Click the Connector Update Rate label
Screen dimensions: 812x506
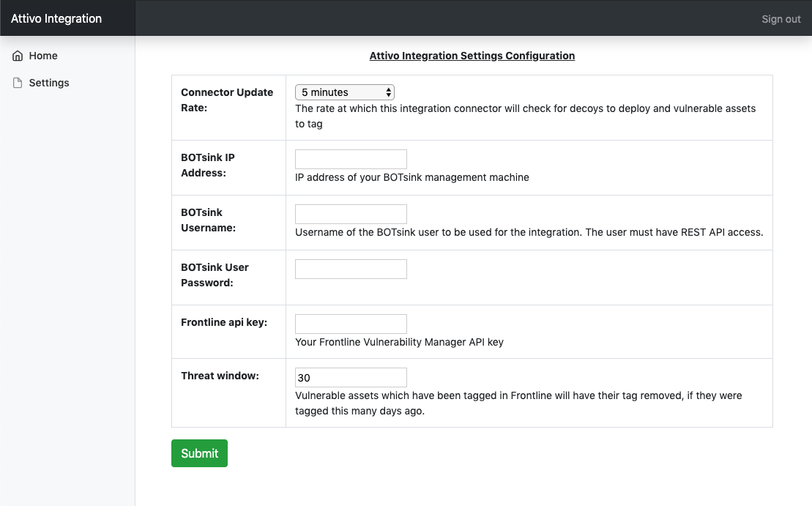[227, 100]
